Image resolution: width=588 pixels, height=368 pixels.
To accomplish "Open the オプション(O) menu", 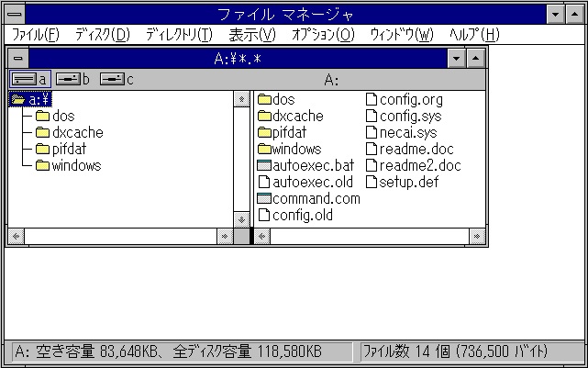I will [x=322, y=35].
